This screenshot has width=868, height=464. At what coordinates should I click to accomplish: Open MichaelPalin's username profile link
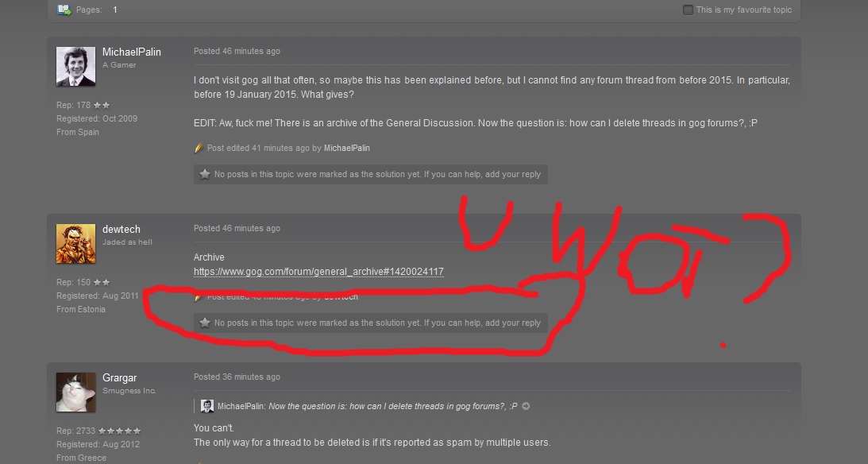[132, 52]
